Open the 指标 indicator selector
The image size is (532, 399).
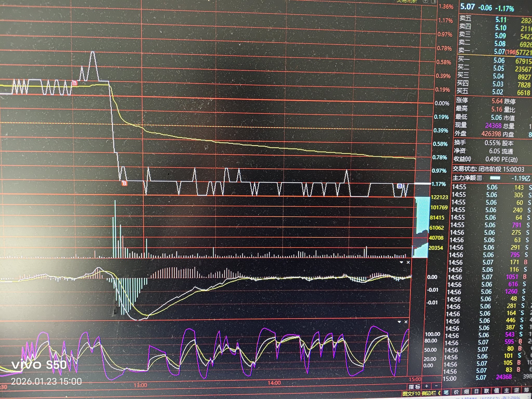(x=414, y=387)
